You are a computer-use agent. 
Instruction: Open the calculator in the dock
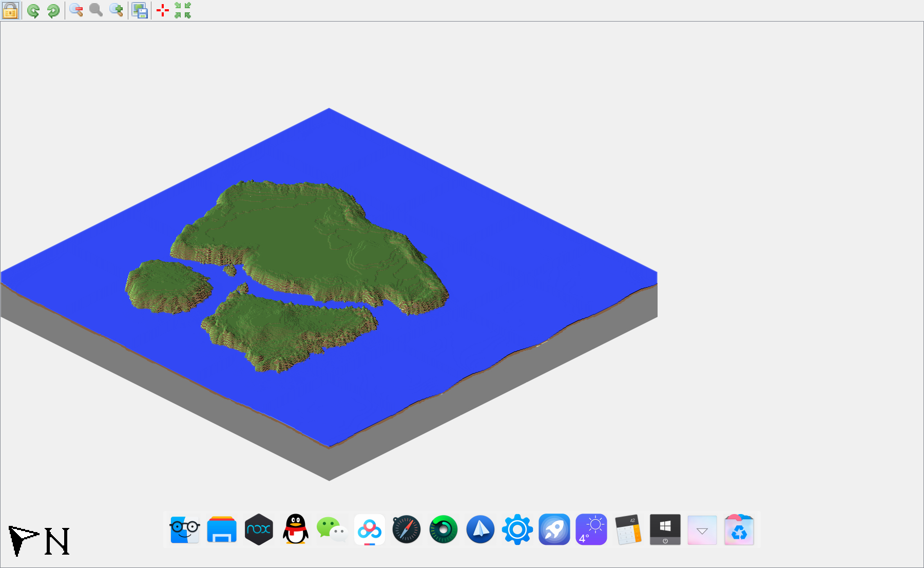click(x=628, y=529)
